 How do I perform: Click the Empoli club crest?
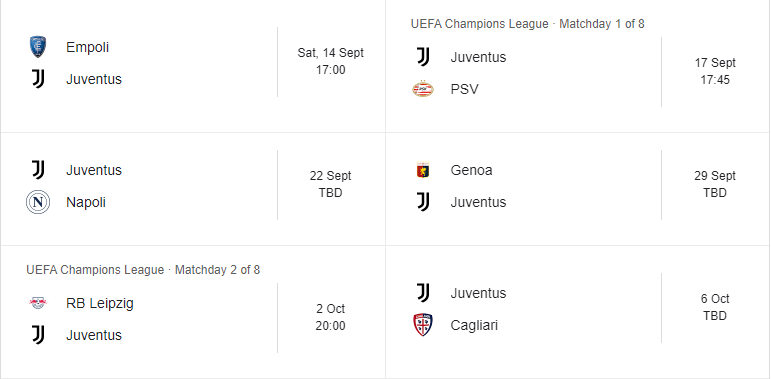[x=38, y=47]
